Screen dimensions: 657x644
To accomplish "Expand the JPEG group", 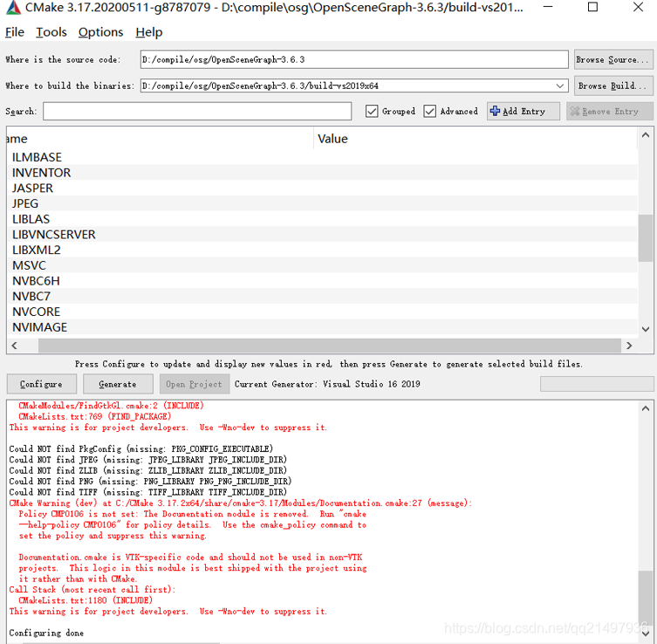I will pos(25,203).
